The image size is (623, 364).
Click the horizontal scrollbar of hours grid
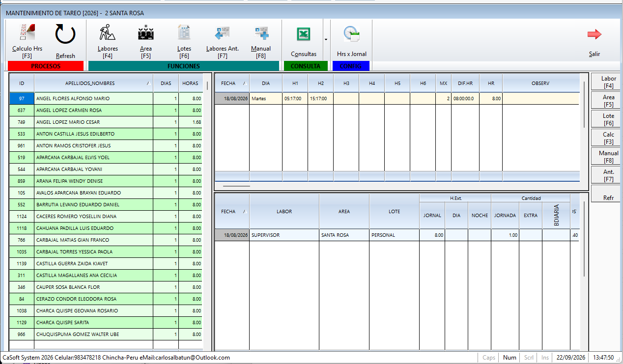(x=237, y=186)
